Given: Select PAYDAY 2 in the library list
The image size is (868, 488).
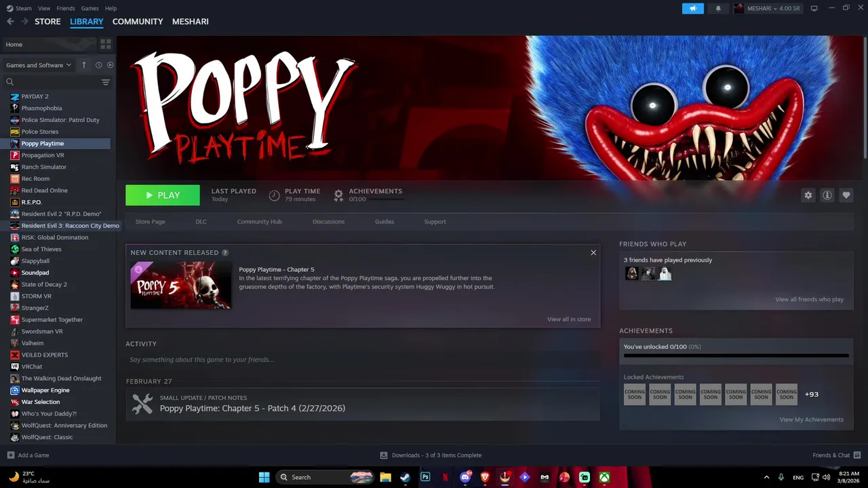Looking at the screenshot, I should coord(35,96).
